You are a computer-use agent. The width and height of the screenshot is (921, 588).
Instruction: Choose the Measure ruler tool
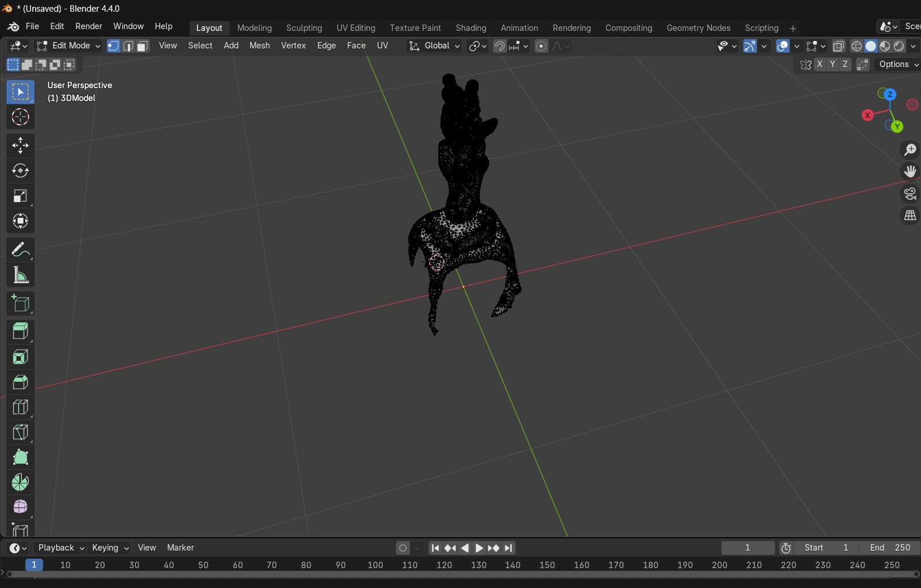coord(20,276)
